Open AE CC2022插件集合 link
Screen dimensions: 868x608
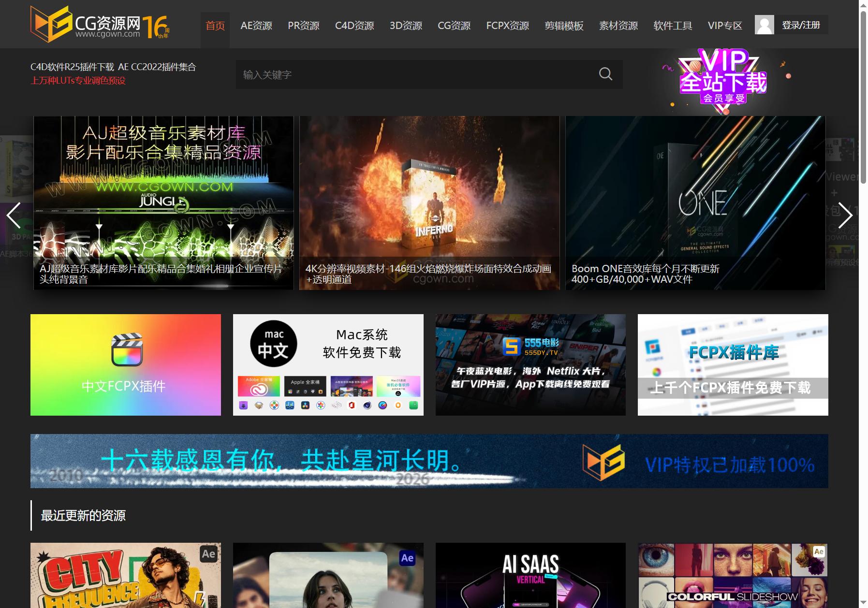pos(157,67)
